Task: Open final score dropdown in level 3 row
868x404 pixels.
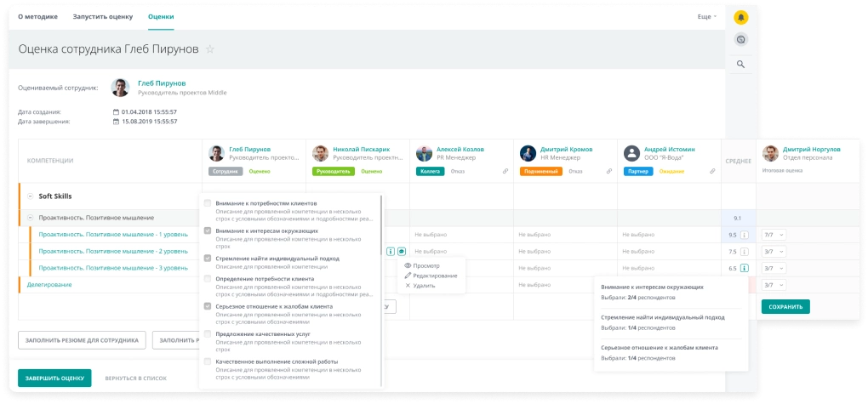Action: [774, 269]
